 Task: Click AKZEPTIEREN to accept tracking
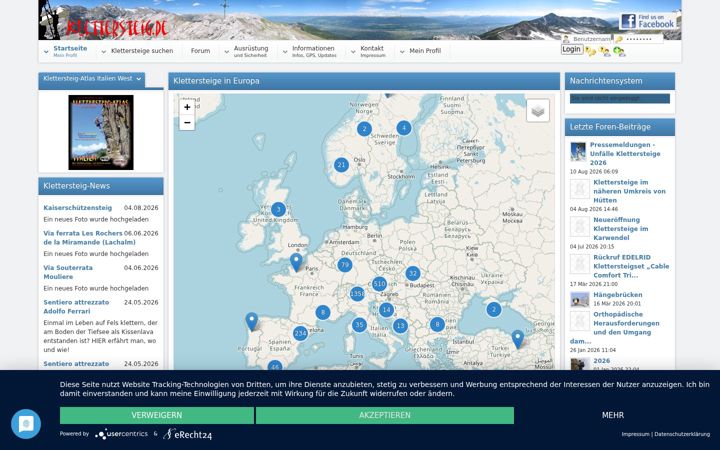click(385, 415)
